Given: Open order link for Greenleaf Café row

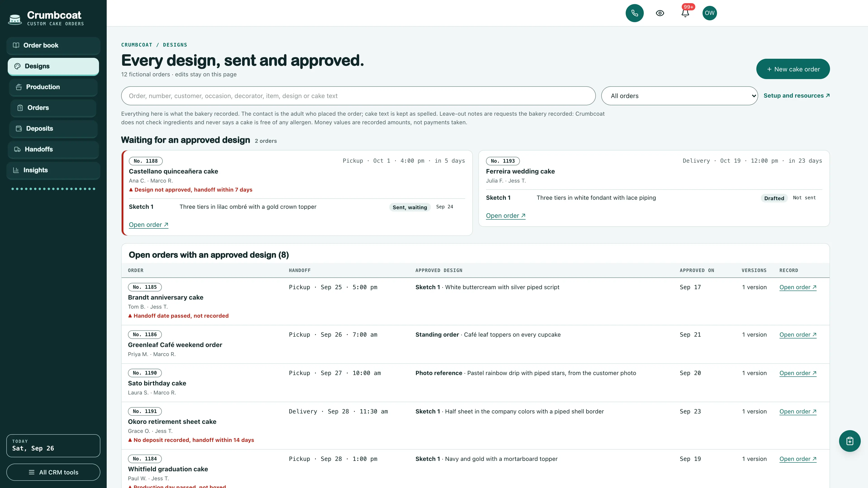Looking at the screenshot, I should tap(797, 335).
